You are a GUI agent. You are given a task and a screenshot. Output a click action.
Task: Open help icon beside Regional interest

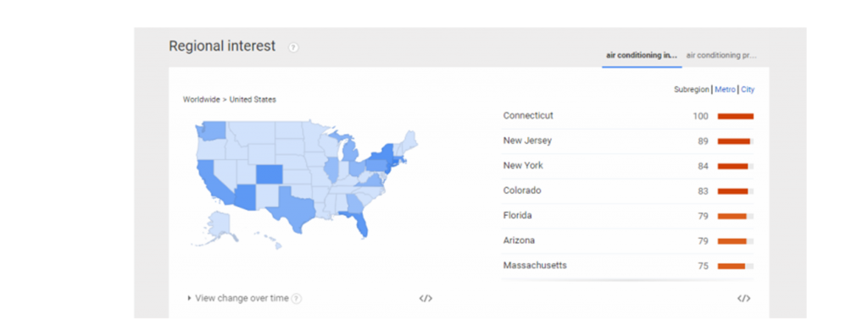pos(293,47)
